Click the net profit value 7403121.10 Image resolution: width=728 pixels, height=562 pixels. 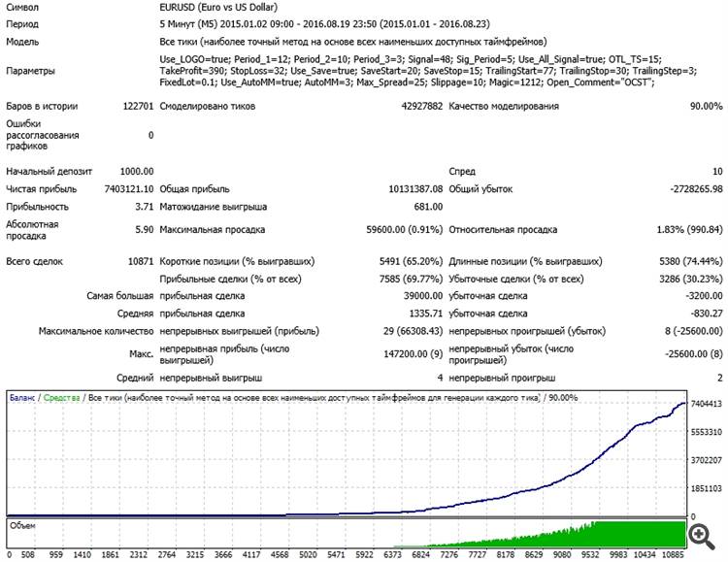pos(128,189)
